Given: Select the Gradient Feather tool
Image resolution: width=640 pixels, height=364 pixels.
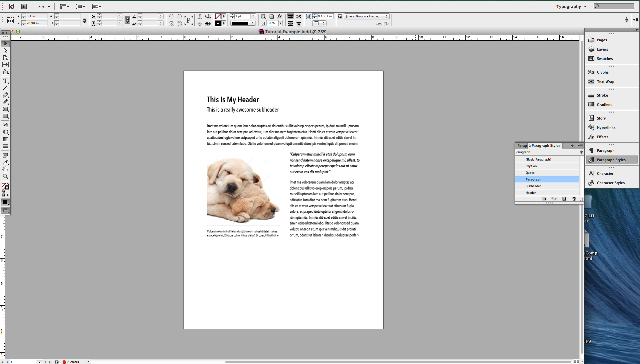Looking at the screenshot, I should point(5,146).
